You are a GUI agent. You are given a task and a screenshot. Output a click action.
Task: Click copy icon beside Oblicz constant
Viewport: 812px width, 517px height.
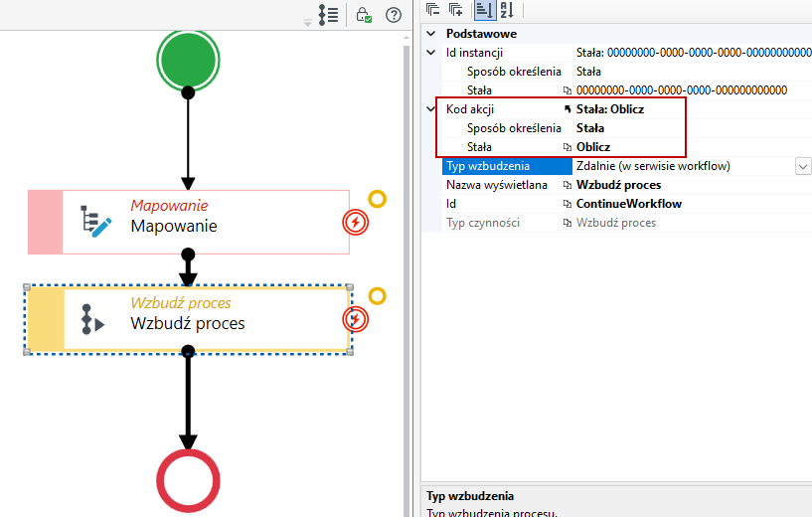[x=568, y=147]
